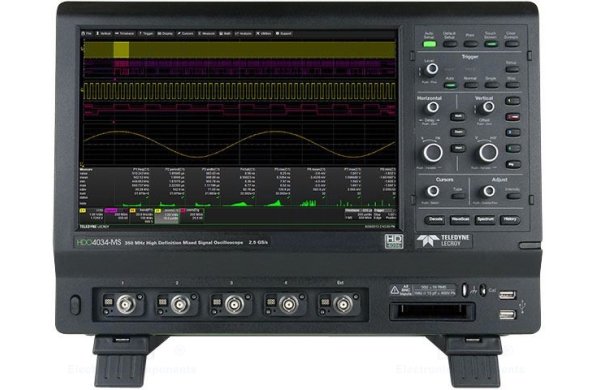The width and height of the screenshot is (600, 390).
Task: Push the Trigger Setup button
Action: coord(512,69)
